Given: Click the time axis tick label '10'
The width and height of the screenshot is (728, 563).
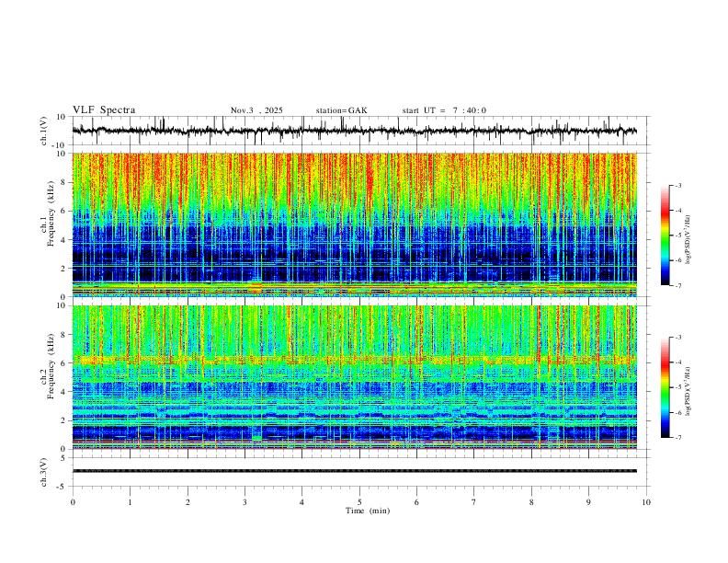Looking at the screenshot, I should point(646,502).
